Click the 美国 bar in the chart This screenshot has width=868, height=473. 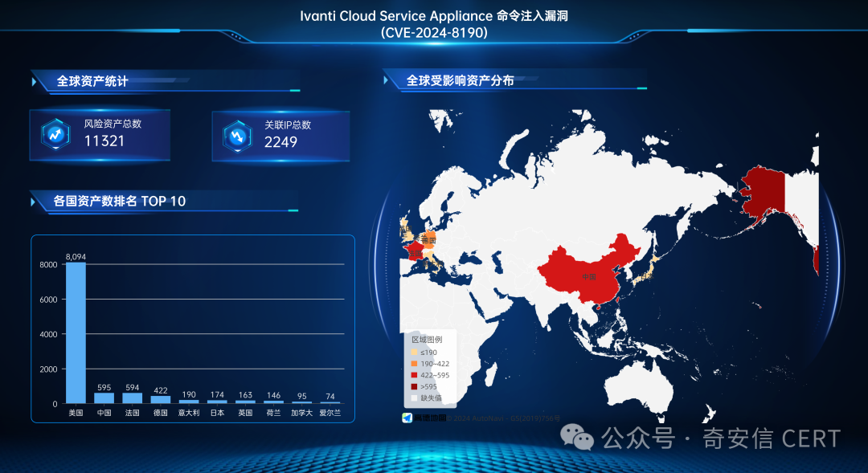click(x=76, y=332)
